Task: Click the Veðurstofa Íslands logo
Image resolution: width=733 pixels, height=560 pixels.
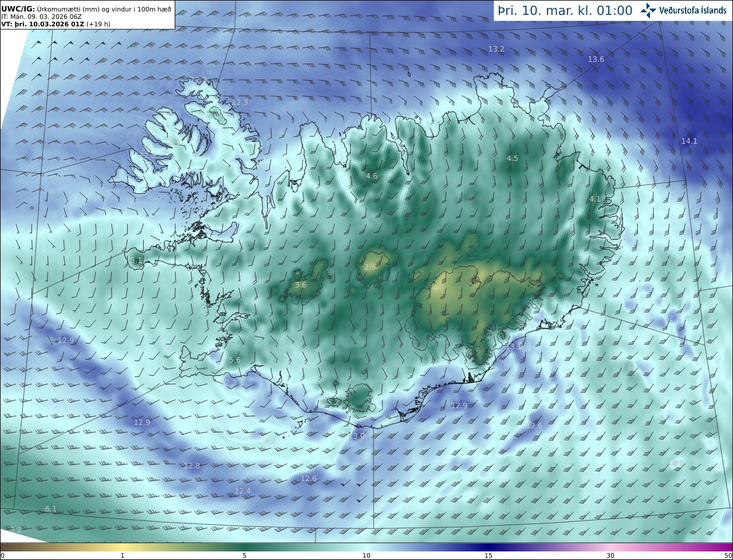Action: [683, 10]
